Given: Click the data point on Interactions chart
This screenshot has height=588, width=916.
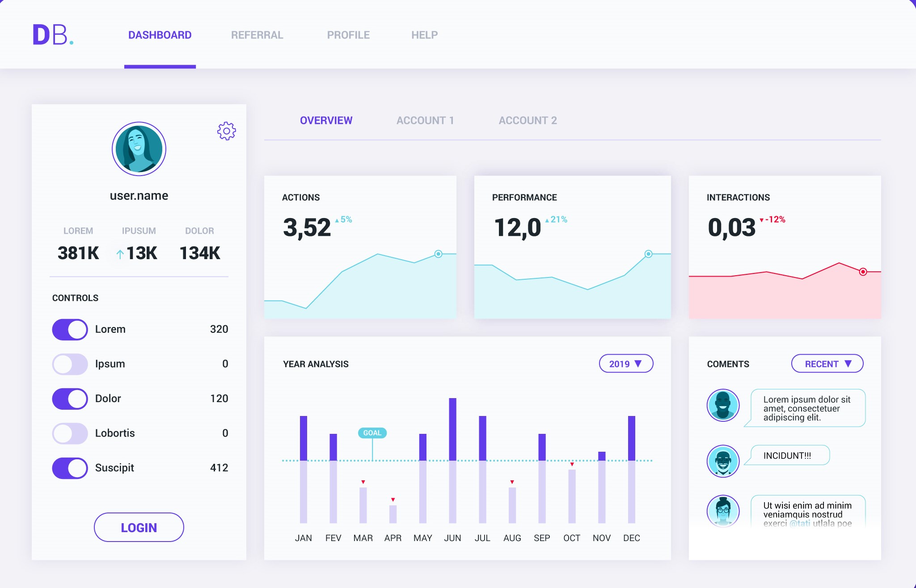Looking at the screenshot, I should 862,271.
